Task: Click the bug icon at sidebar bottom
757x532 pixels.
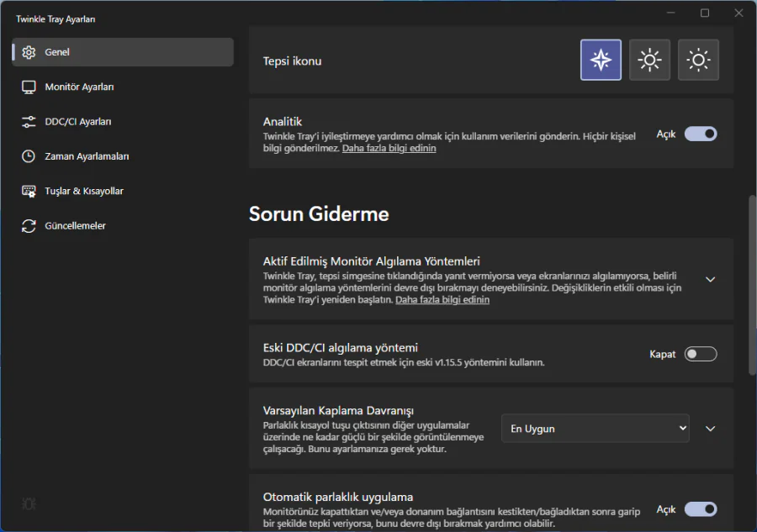Action: click(x=29, y=504)
